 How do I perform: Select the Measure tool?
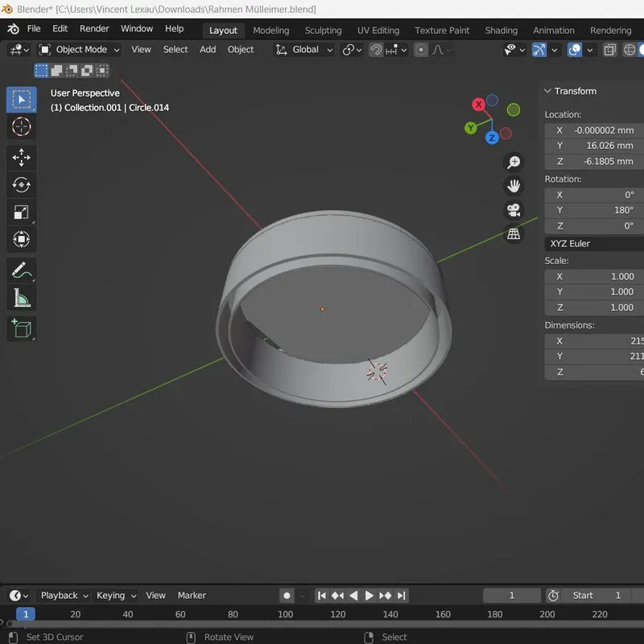click(x=21, y=299)
